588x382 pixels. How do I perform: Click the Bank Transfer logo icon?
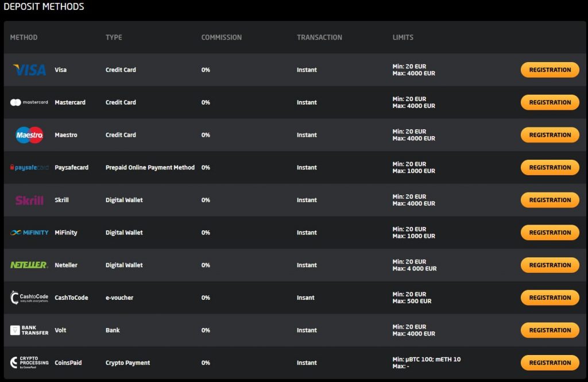pos(29,330)
